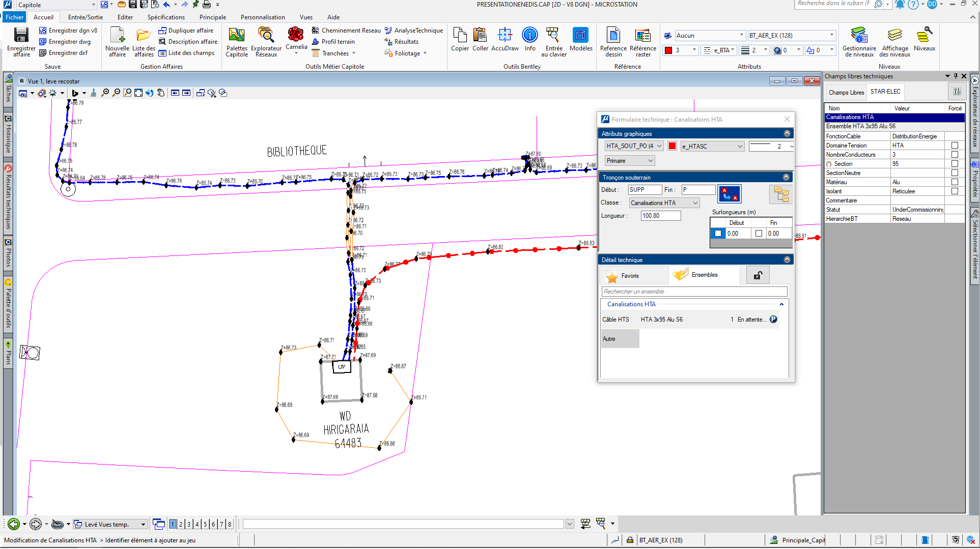980x549 pixels.
Task: Open Nouvelle affaire tool
Action: click(x=117, y=41)
